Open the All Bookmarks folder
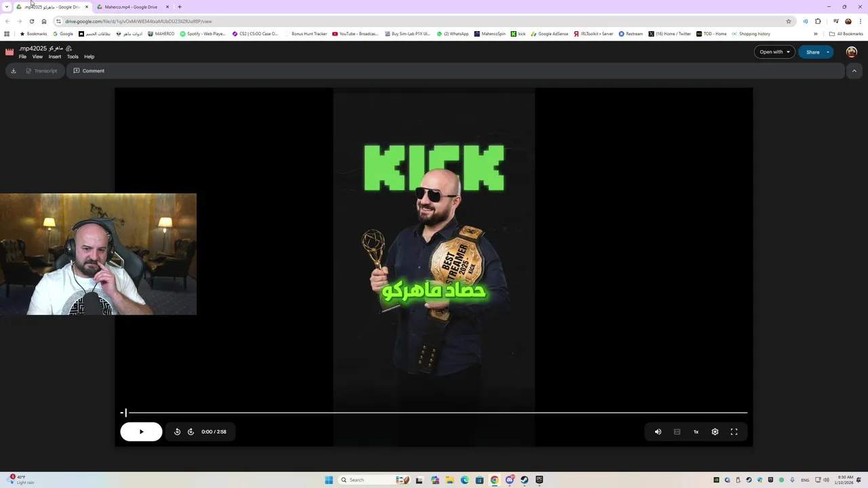The height and width of the screenshot is (488, 868). pyautogui.click(x=846, y=34)
